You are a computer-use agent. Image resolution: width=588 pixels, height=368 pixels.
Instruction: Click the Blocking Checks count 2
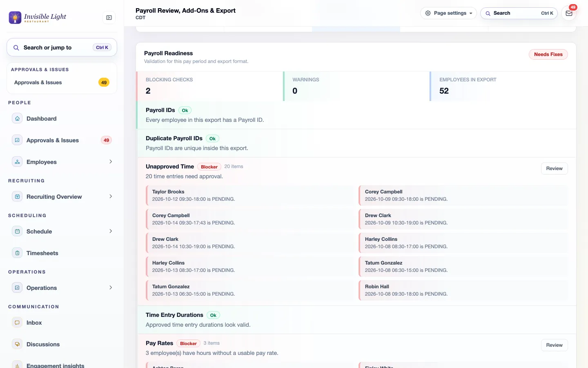(x=148, y=91)
